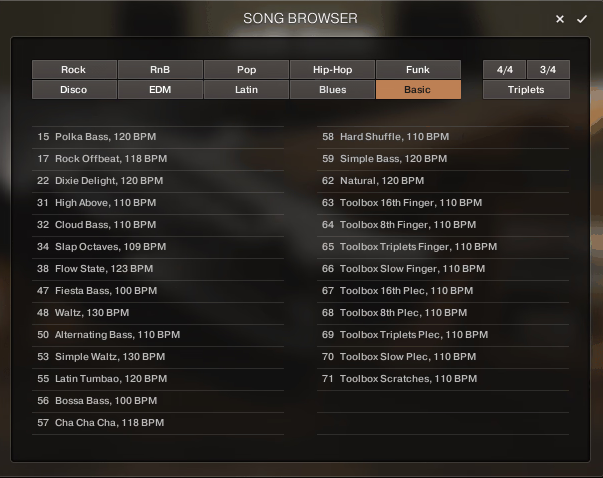
Task: Toggle the Blues genre filter
Action: coord(333,90)
